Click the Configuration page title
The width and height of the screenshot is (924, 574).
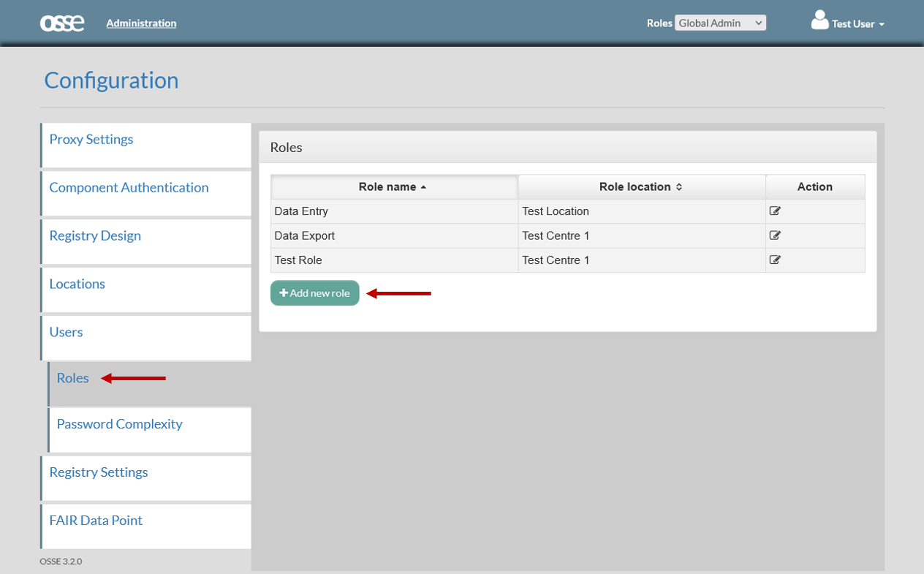(111, 80)
